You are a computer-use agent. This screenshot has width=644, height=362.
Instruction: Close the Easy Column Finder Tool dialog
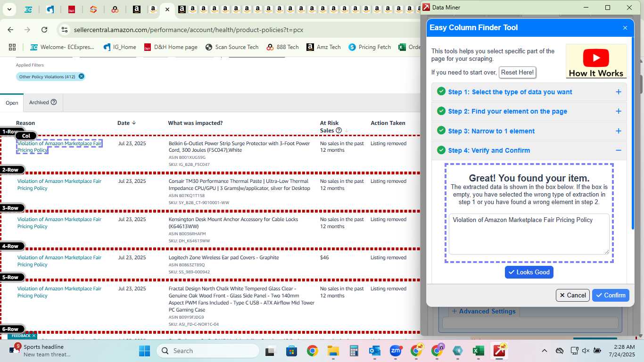click(x=625, y=28)
